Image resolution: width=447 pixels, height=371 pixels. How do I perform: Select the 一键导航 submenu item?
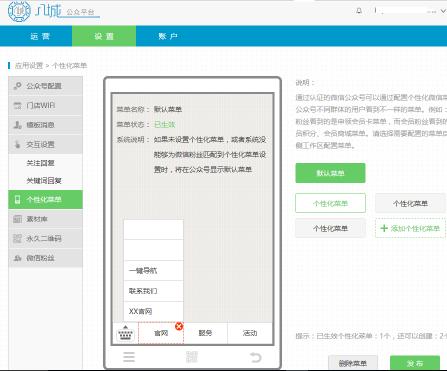153,271
